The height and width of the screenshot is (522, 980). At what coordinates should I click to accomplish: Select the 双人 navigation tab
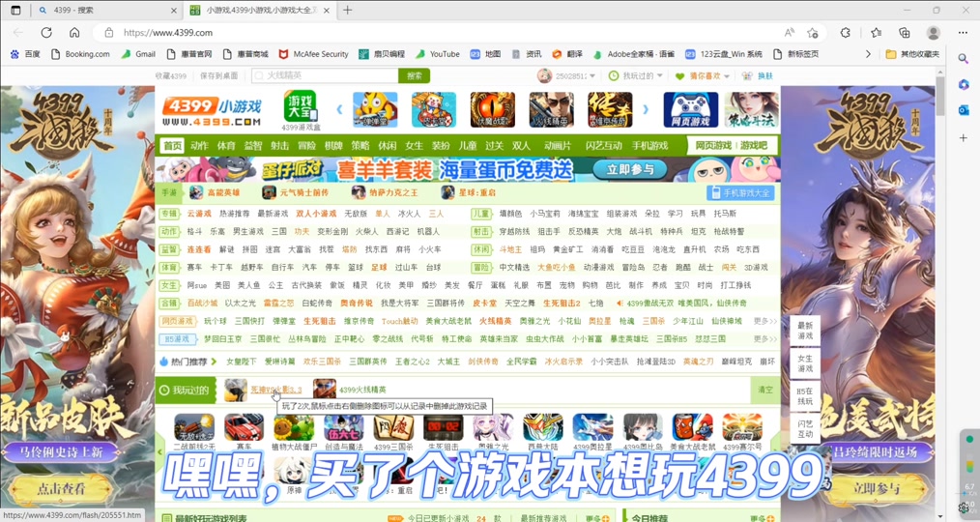(521, 146)
